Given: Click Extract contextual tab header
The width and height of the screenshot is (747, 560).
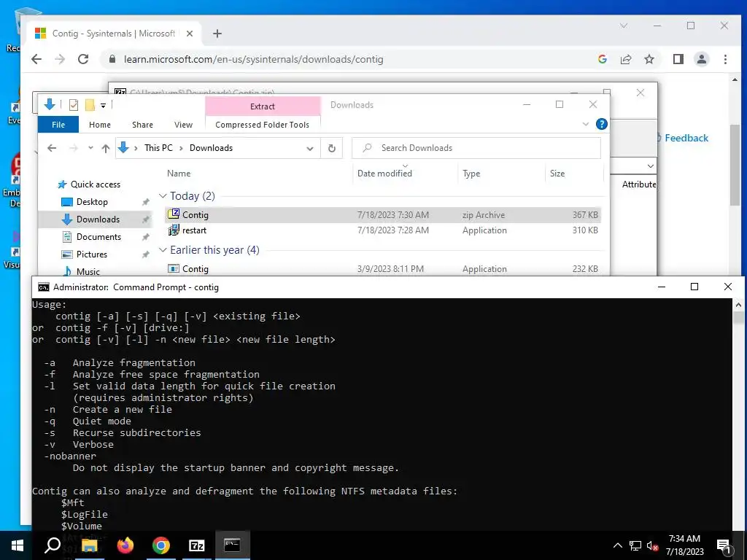Looking at the screenshot, I should click(263, 106).
